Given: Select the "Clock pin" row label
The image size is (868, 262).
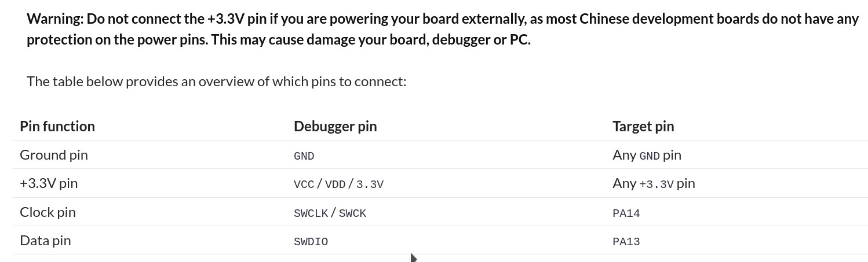Looking at the screenshot, I should pos(48,212).
